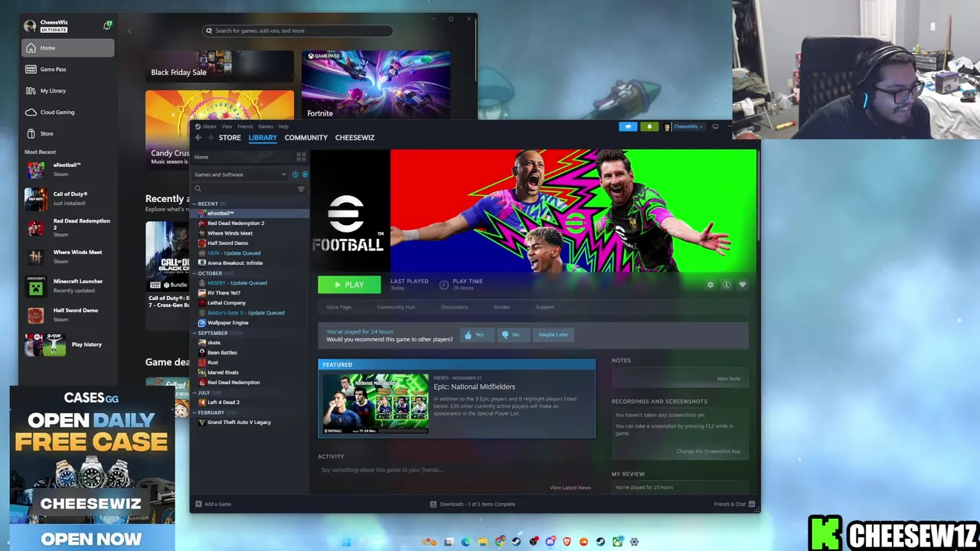Image resolution: width=980 pixels, height=551 pixels.
Task: Toggle sort by recent clock icon
Action: pos(295,174)
